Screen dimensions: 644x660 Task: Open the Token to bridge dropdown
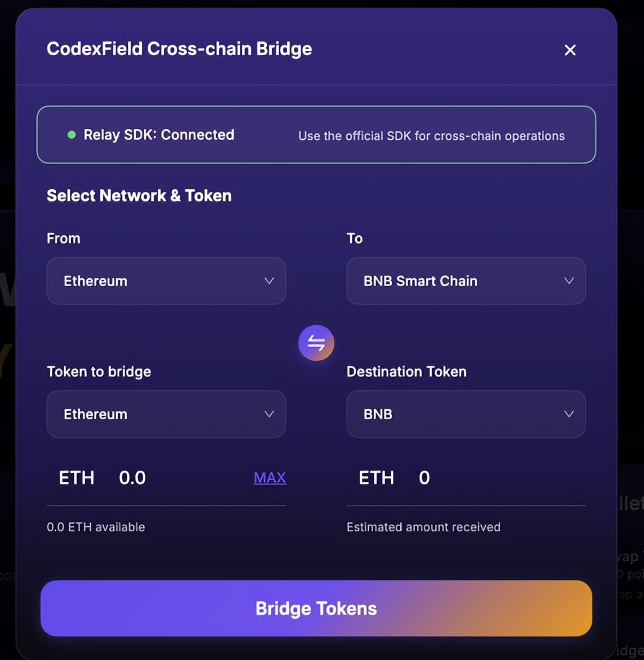[x=166, y=414]
